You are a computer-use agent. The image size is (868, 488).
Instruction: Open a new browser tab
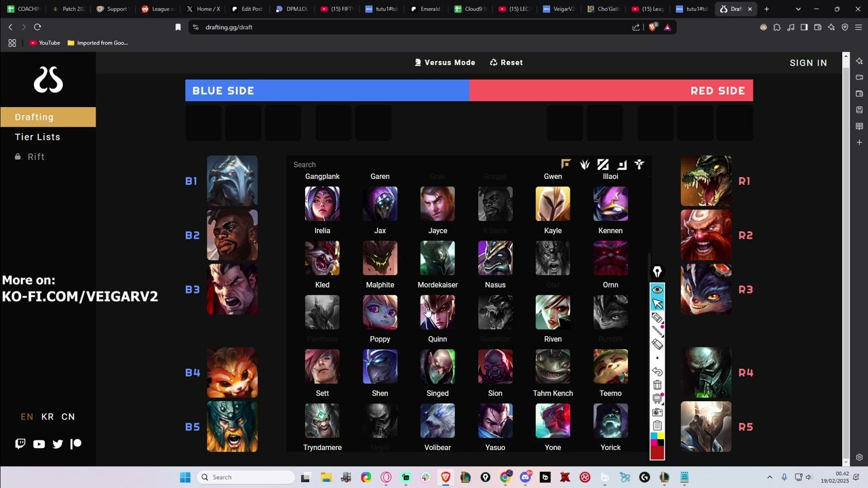pyautogui.click(x=766, y=9)
